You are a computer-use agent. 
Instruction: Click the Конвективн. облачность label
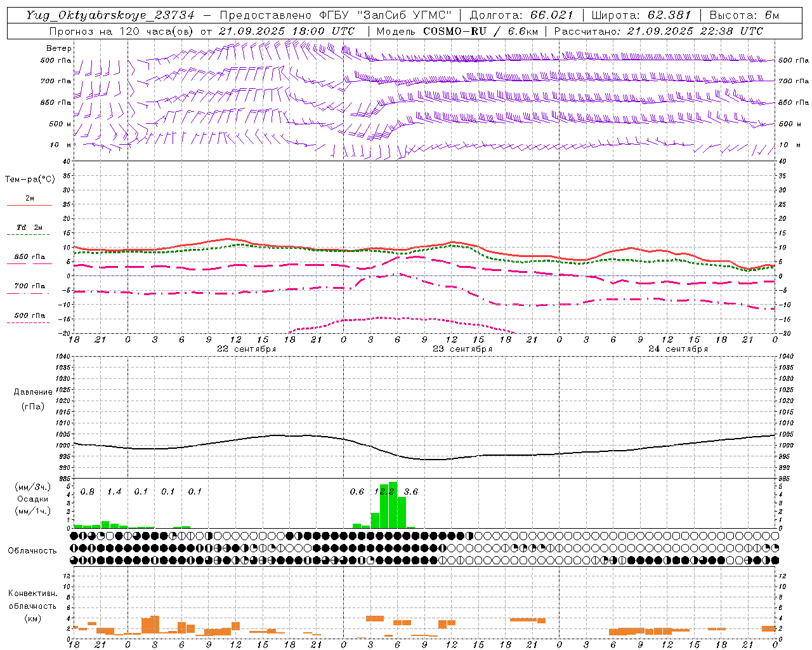coord(33,600)
